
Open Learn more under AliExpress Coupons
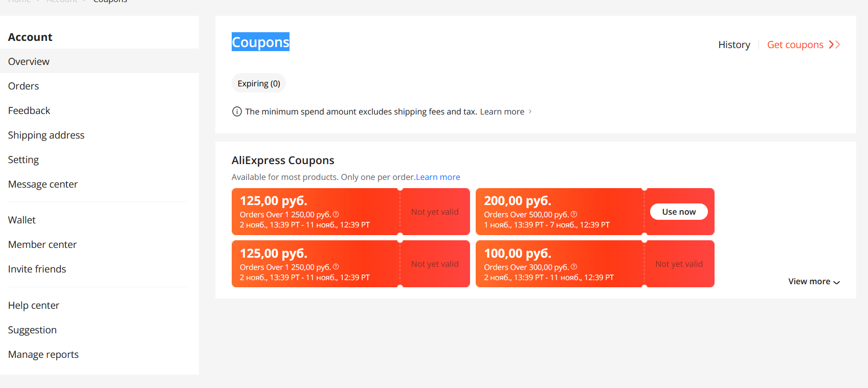(438, 177)
